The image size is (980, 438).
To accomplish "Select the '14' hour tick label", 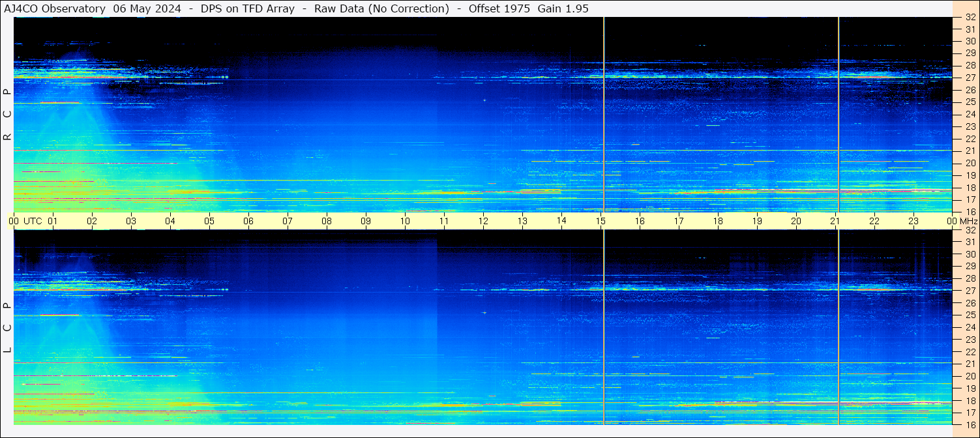I will [x=561, y=221].
